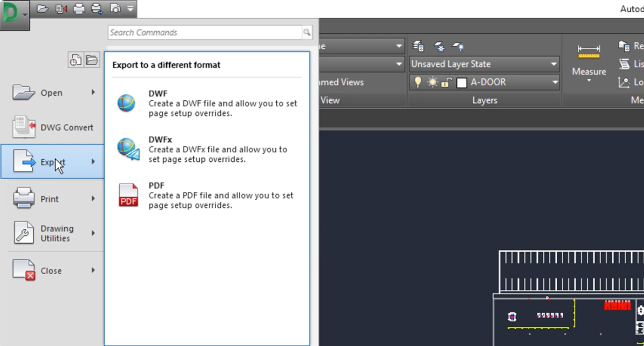Lock the A-DOOR layer with the padlock toggle
644x346 pixels.
tap(446, 82)
